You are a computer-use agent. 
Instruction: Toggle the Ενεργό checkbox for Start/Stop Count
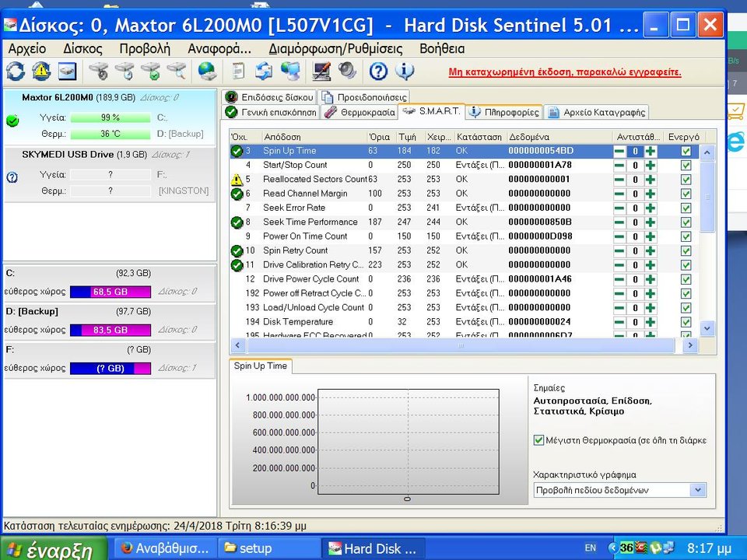pyautogui.click(x=686, y=165)
